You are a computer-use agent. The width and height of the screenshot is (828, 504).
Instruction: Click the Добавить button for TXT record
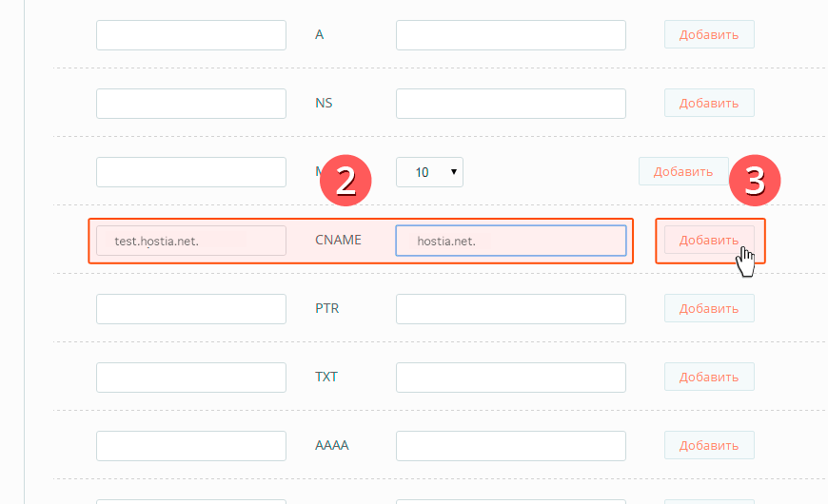tap(709, 377)
